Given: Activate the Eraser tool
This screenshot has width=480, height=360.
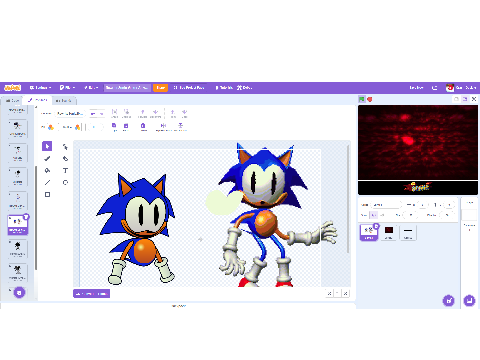Looking at the screenshot, I should point(65,158).
